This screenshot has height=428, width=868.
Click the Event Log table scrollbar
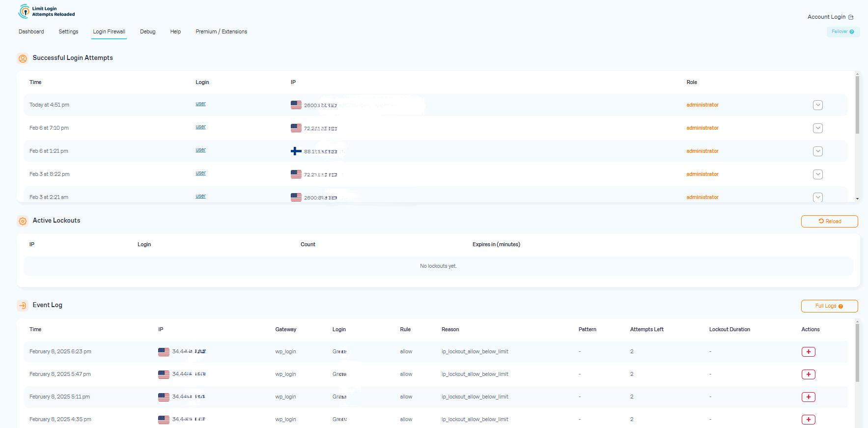click(857, 353)
